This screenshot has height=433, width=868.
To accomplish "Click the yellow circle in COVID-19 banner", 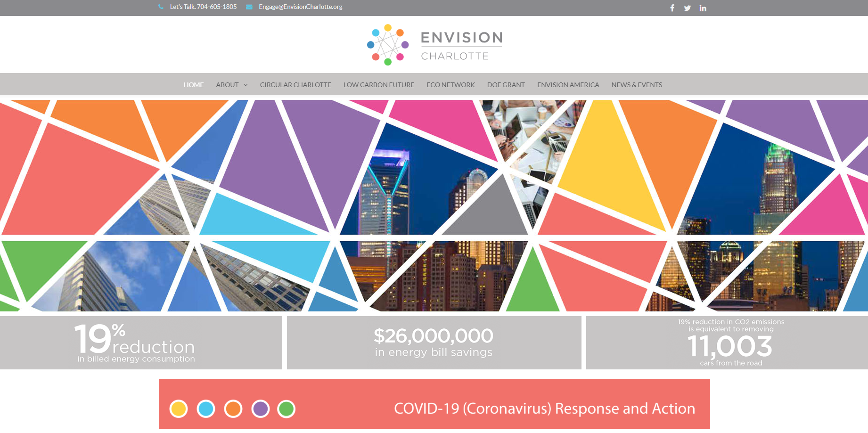I will (x=179, y=408).
